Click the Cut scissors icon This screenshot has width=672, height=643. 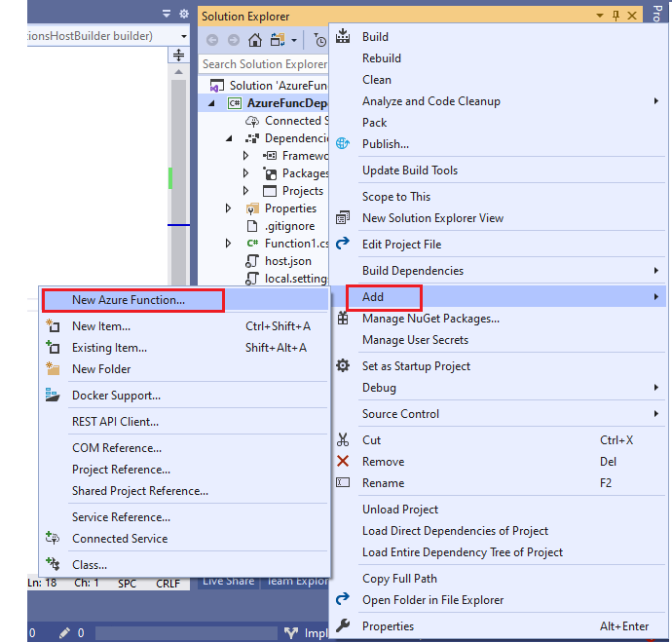(343, 439)
